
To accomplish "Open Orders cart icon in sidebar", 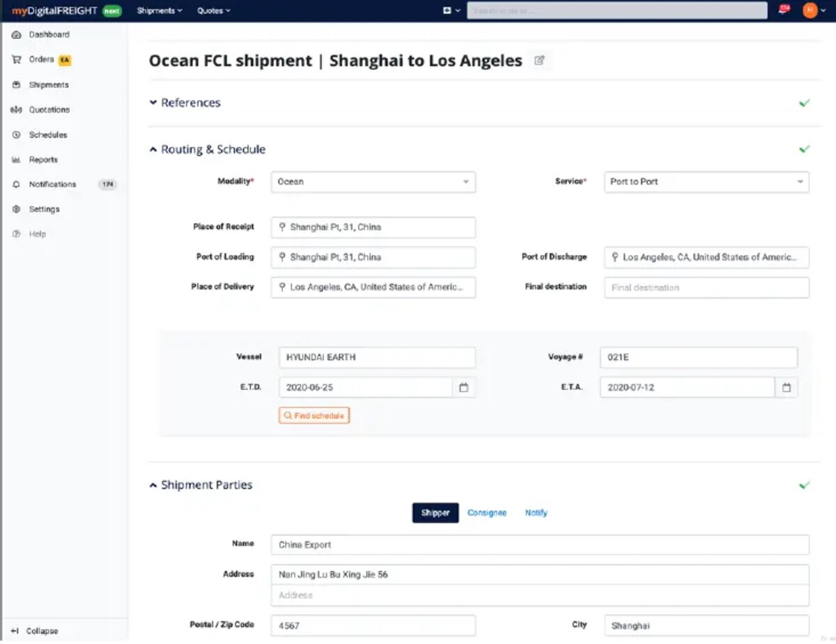I will 16,60.
